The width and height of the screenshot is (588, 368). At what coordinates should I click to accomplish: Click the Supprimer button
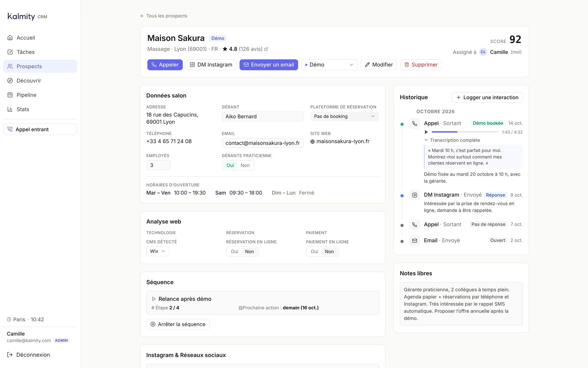[x=421, y=65]
